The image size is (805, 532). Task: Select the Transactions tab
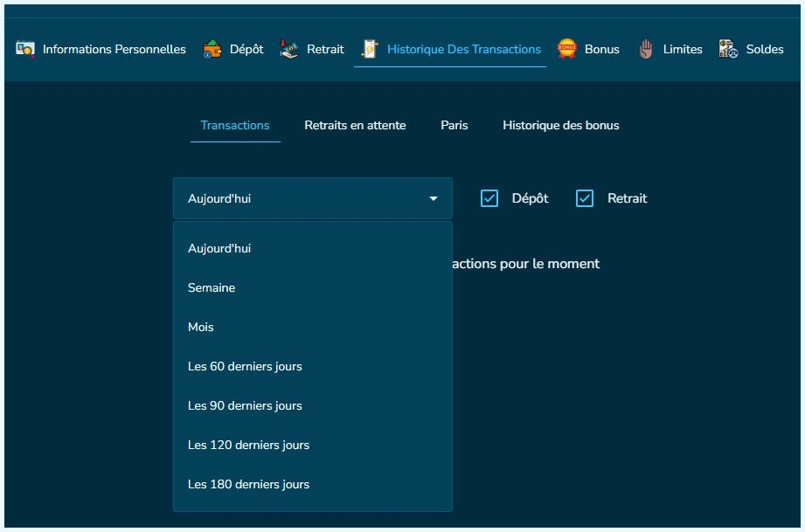[x=234, y=125]
